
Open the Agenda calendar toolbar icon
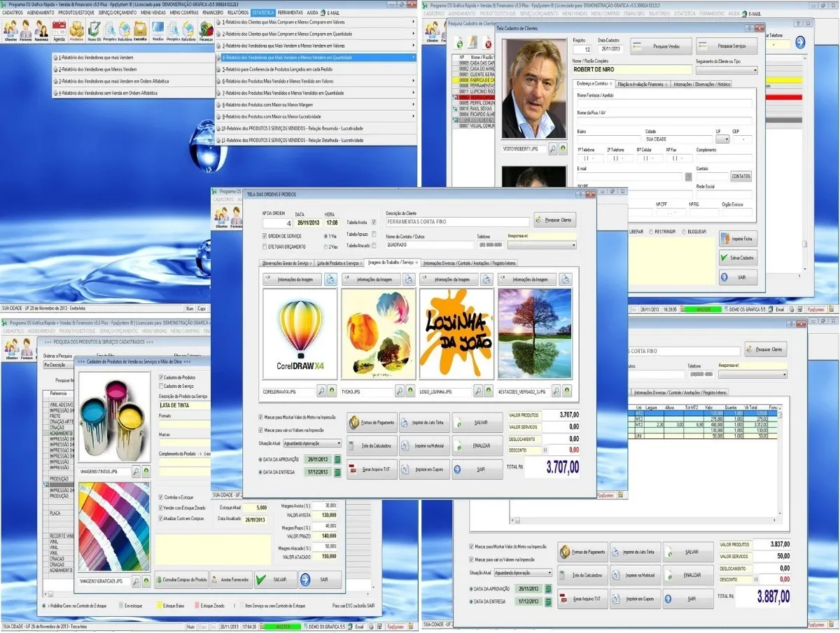coord(59,29)
